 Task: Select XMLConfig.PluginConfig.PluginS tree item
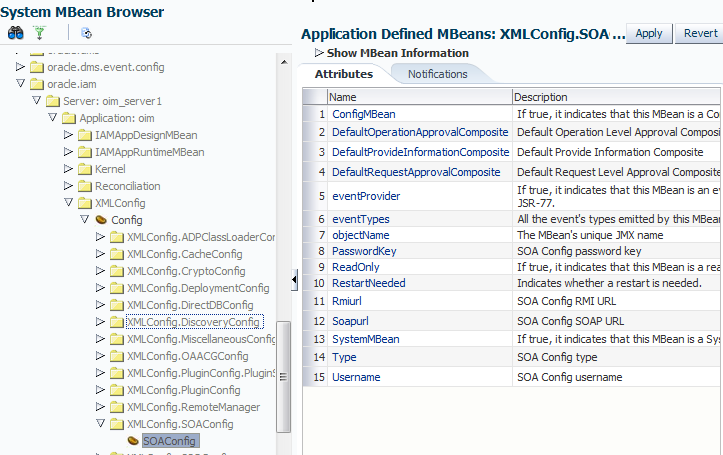[201, 373]
